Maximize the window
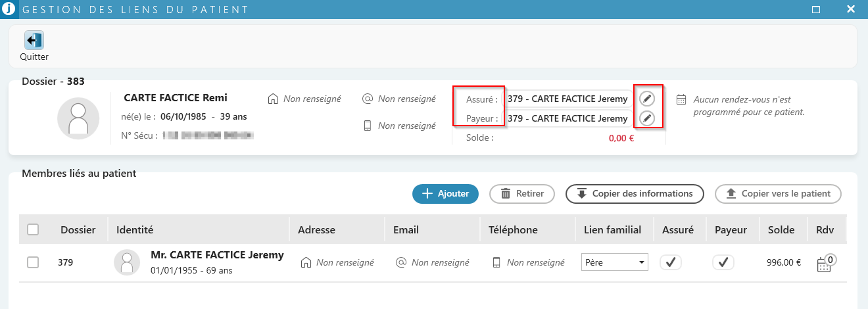Screen dimensions: 868x309 pyautogui.click(x=816, y=9)
